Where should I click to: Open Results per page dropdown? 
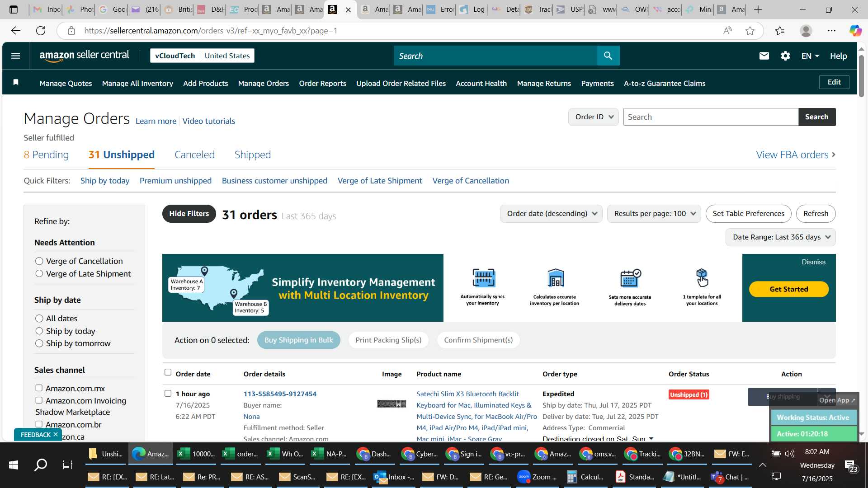click(654, 214)
